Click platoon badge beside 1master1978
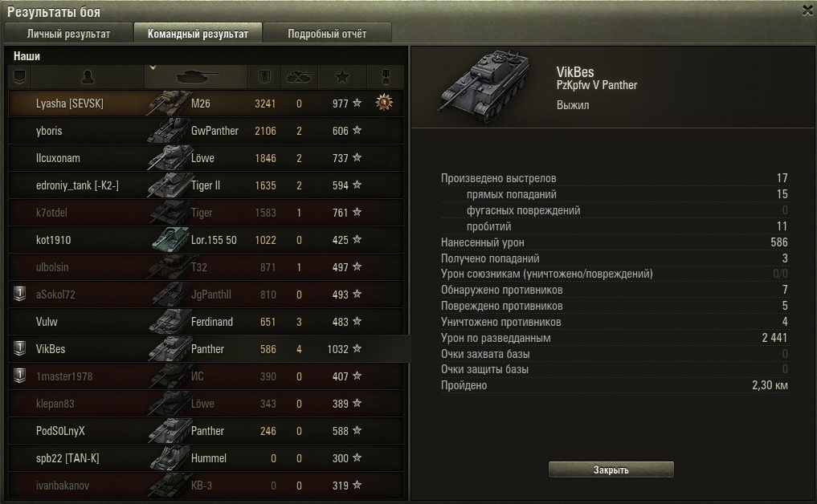The image size is (817, 504). point(20,376)
